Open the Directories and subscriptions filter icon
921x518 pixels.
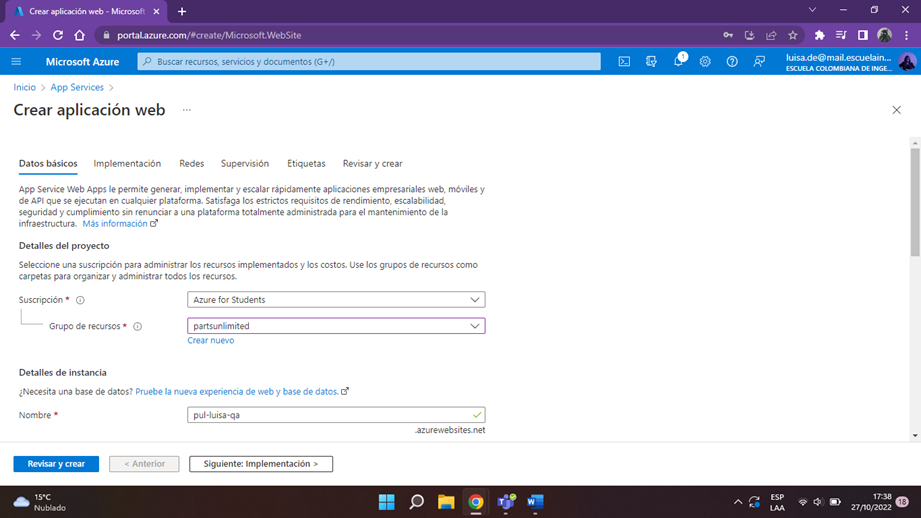651,62
